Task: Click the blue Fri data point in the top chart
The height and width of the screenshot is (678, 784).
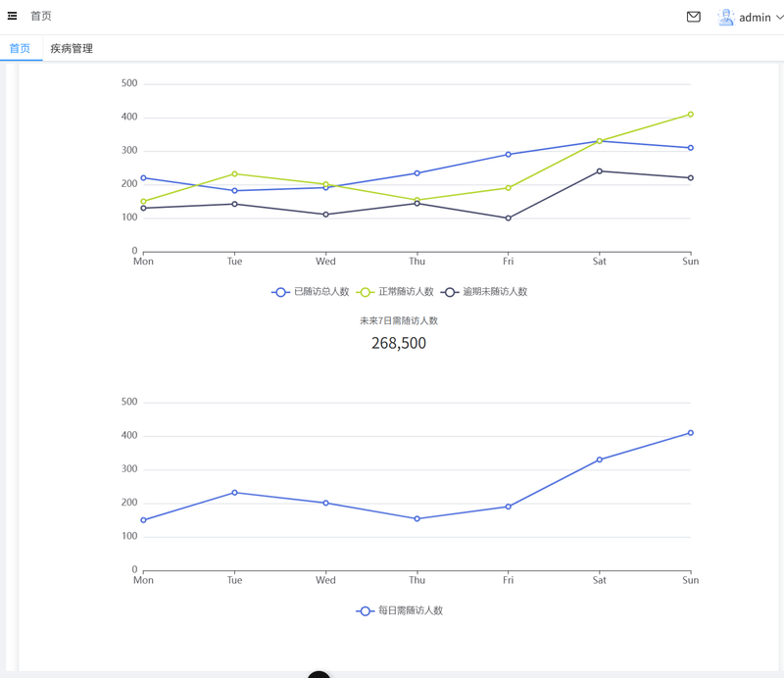Action: (508, 155)
